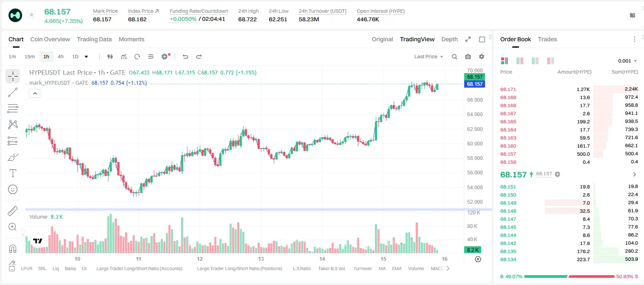Activate the ruler measure tool

[x=13, y=211]
